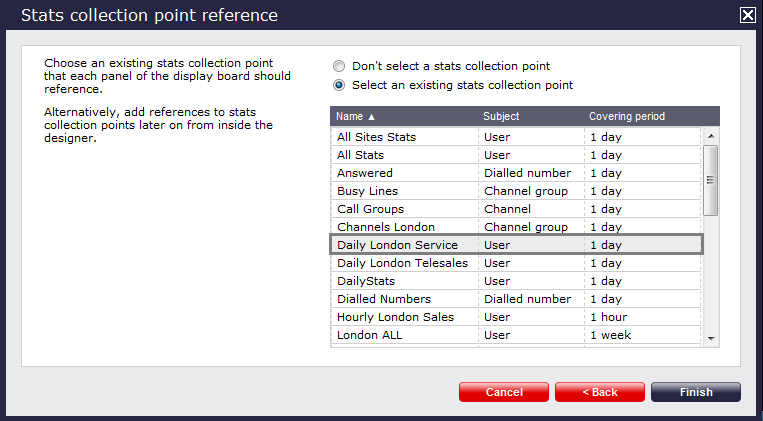
Task: Select "Don't select a stats collection point" radio
Action: (x=339, y=66)
